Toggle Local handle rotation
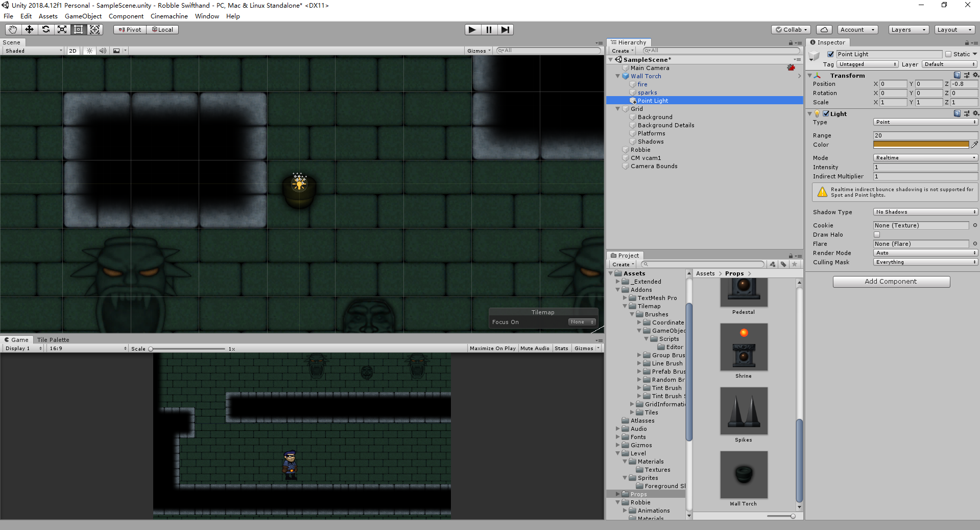The width and height of the screenshot is (980, 530). [x=162, y=30]
